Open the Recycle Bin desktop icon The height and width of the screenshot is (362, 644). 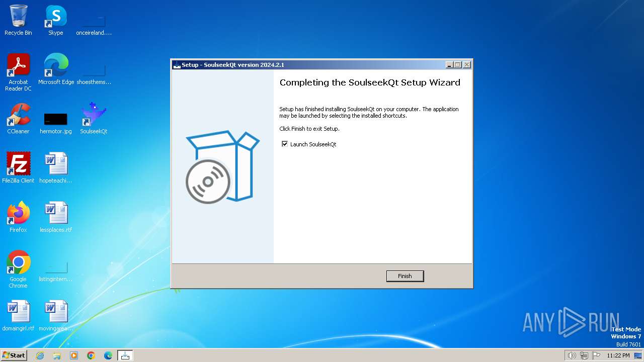coord(18,21)
